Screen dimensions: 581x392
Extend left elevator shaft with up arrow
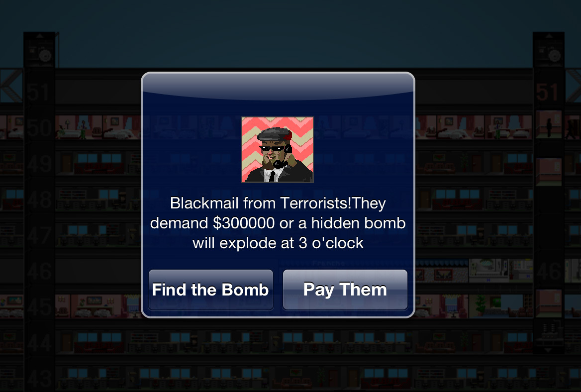point(40,36)
